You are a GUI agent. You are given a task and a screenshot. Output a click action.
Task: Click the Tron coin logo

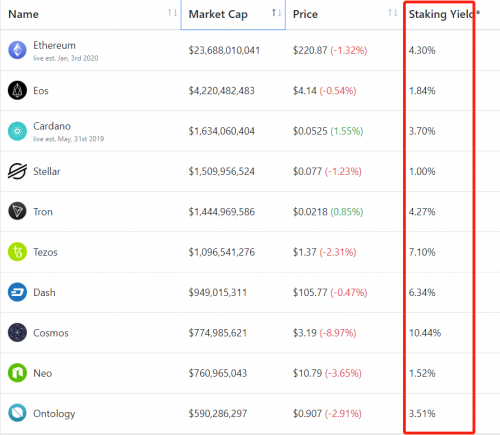[17, 211]
